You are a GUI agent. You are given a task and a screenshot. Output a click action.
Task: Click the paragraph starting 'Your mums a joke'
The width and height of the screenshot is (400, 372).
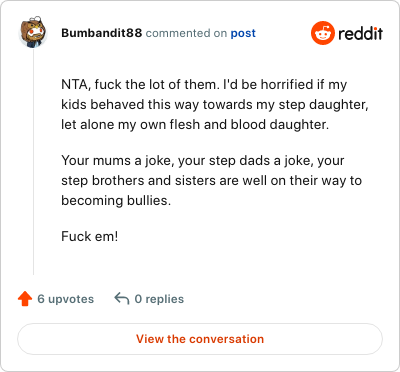(x=212, y=180)
